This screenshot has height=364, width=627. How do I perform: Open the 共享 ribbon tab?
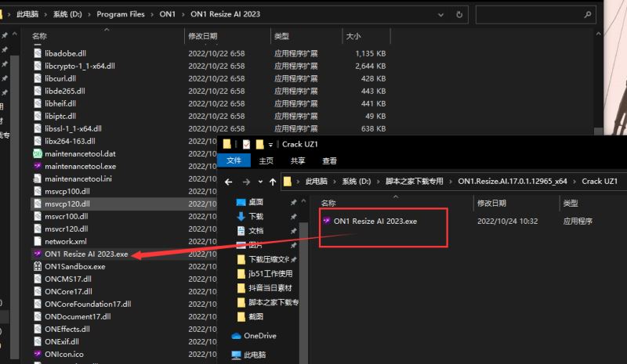[x=298, y=160]
